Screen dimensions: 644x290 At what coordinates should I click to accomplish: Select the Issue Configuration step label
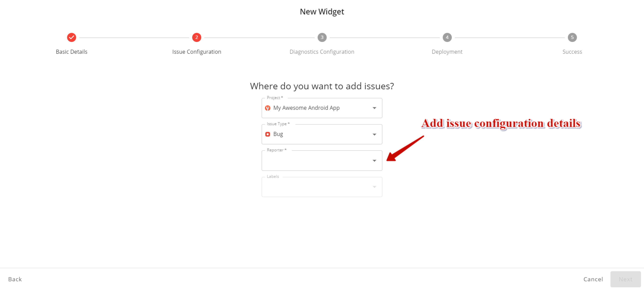(197, 52)
